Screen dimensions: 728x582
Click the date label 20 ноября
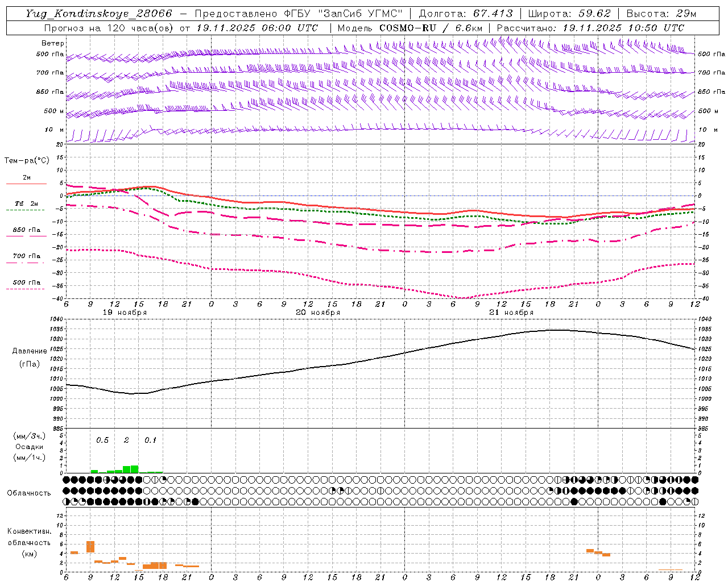[x=318, y=313]
